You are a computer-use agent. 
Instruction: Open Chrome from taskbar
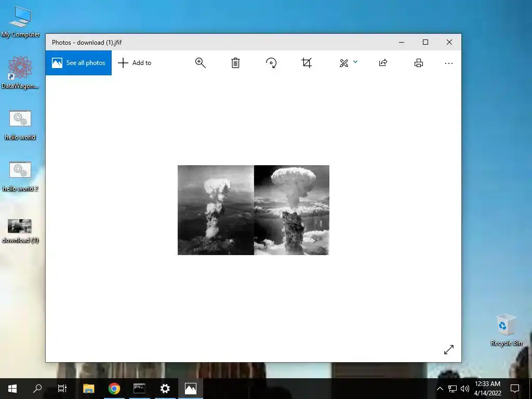point(114,389)
